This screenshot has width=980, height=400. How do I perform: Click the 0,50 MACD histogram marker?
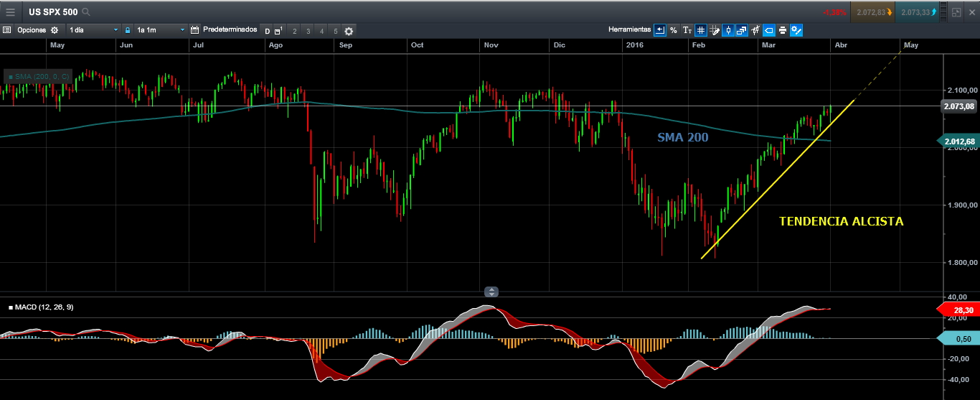(958, 339)
